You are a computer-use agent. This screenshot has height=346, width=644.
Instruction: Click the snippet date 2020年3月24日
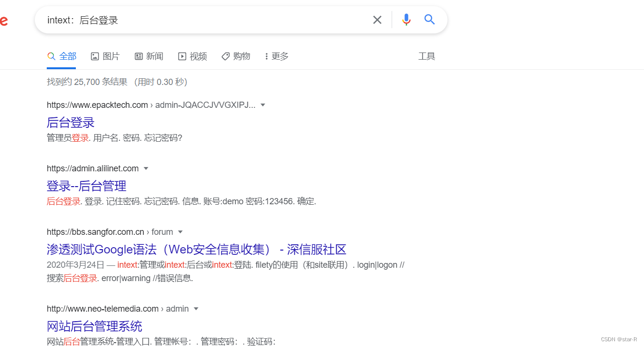click(75, 265)
